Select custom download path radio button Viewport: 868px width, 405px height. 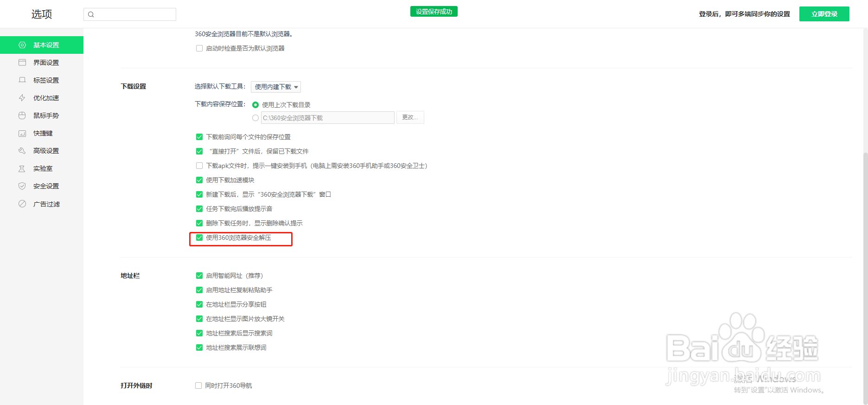coord(255,118)
